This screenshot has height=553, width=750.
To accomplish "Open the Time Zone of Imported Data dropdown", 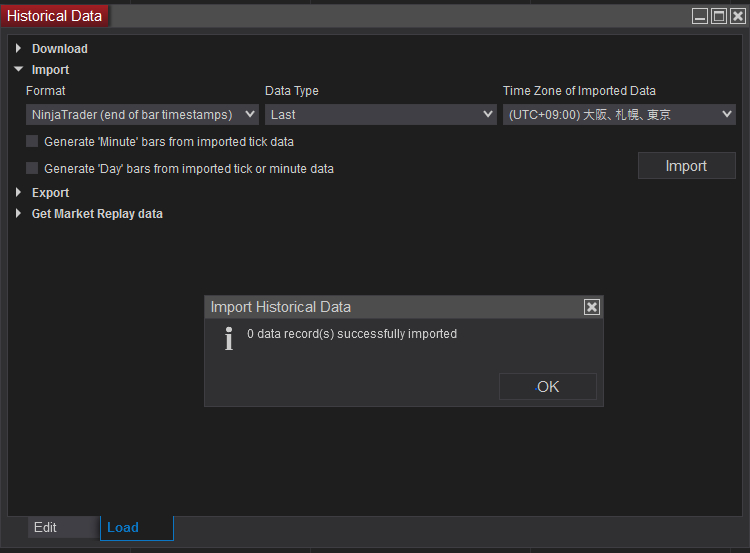I will pos(619,115).
